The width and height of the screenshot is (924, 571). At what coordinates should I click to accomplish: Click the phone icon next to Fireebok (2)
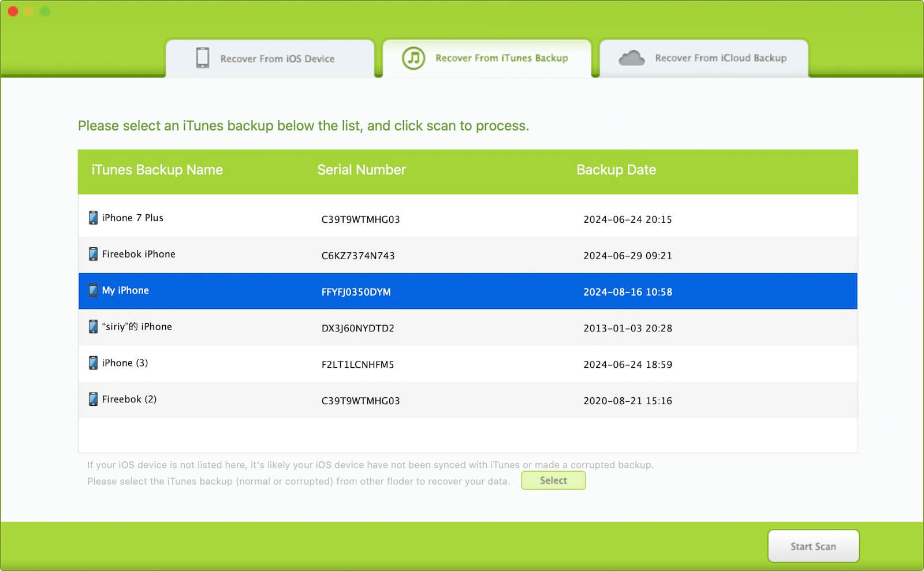point(92,398)
